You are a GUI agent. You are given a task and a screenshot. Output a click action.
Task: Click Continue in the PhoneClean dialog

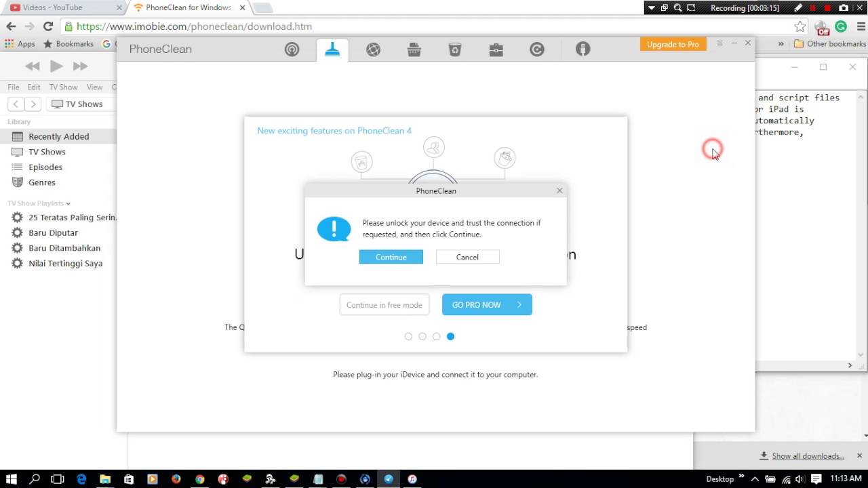tap(391, 257)
